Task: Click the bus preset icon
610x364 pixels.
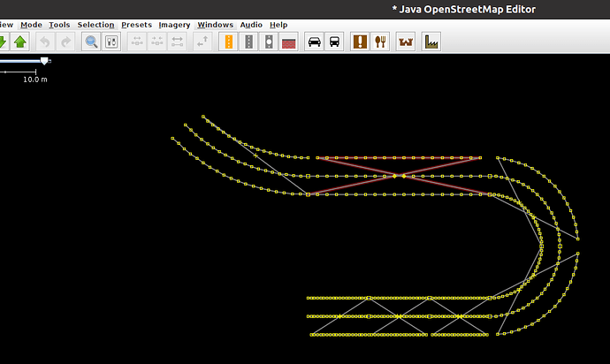Action: pos(334,42)
